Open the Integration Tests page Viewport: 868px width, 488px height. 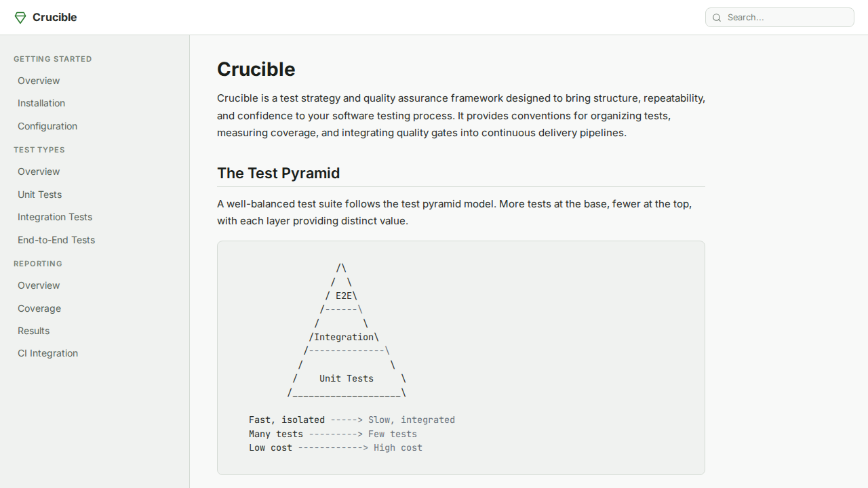point(55,217)
